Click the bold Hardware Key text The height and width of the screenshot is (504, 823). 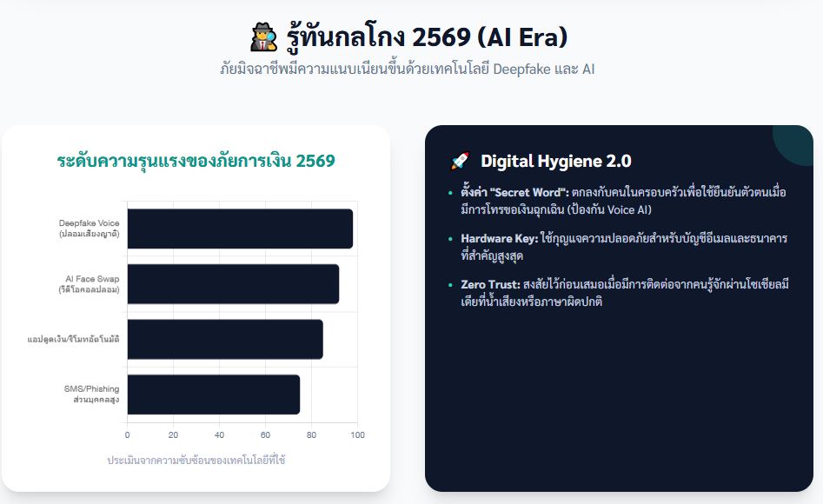(x=490, y=239)
